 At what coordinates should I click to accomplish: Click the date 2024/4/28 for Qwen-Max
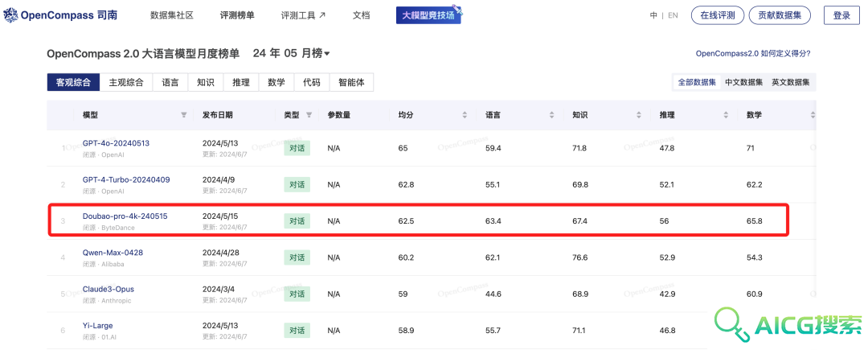[223, 253]
